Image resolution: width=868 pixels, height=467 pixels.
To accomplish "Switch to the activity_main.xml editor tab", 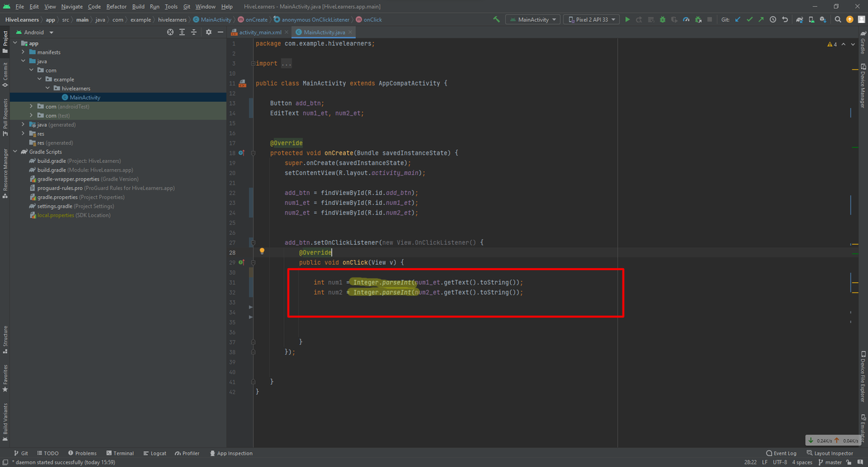I will 259,32.
